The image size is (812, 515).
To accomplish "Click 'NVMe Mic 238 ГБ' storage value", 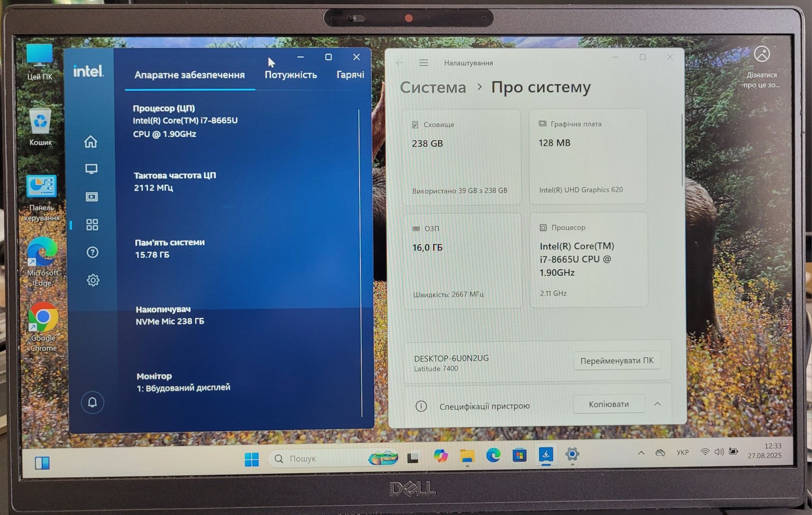I will [170, 321].
